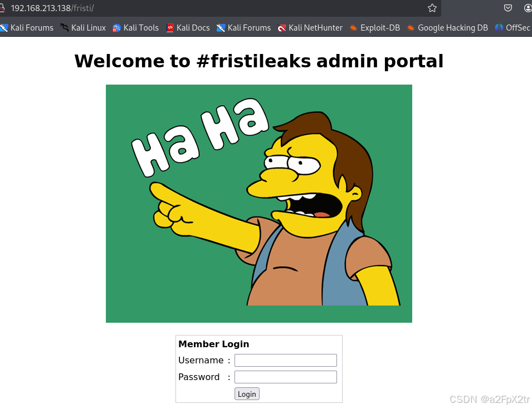Screen dimensions: 532x409
Task: Click the Google Hacking DB favicon
Action: point(411,28)
